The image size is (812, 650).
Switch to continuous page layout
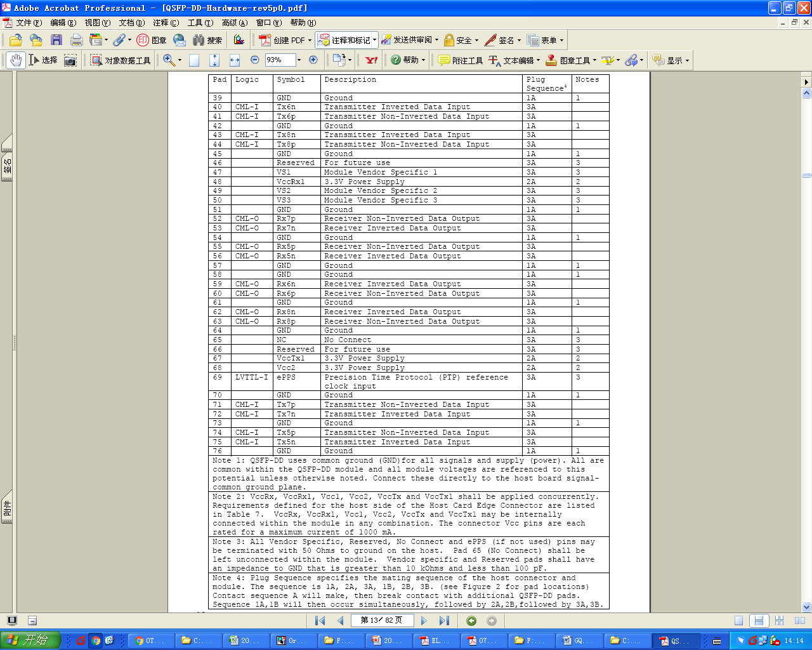tap(759, 621)
